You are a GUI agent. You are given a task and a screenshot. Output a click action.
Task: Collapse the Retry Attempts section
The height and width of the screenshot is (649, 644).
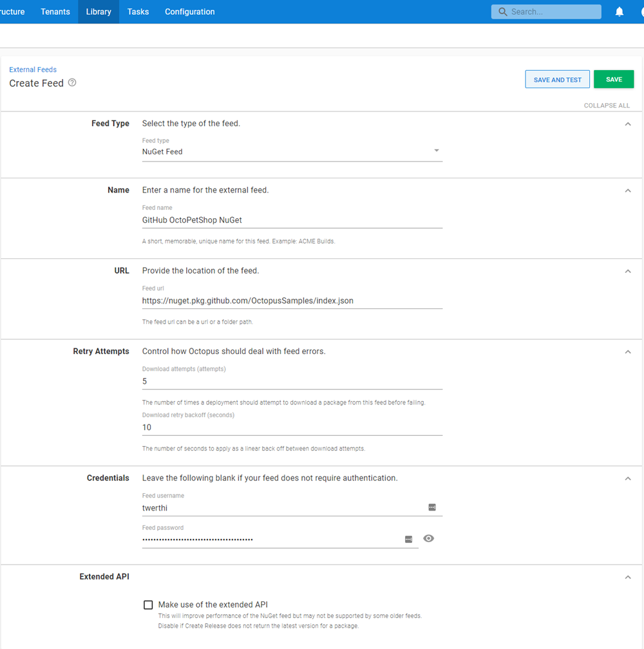click(x=628, y=352)
